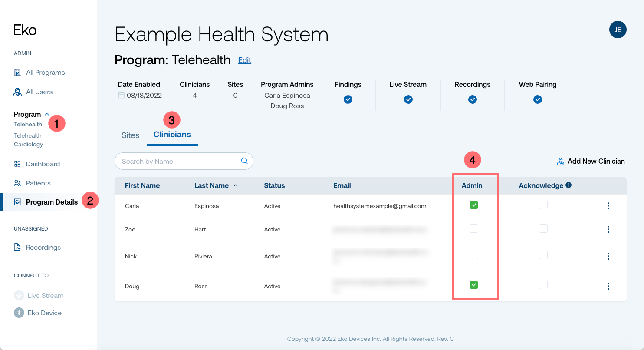Click the All Users person icon
644x350 pixels.
pyautogui.click(x=17, y=92)
